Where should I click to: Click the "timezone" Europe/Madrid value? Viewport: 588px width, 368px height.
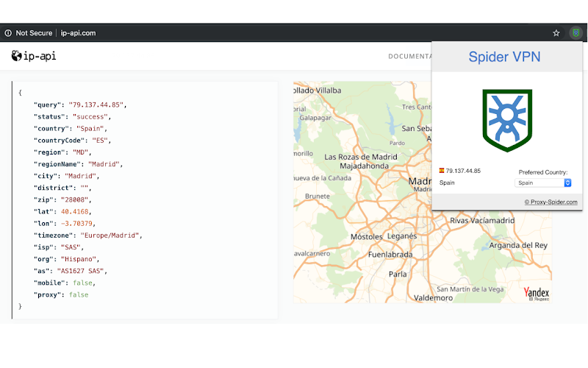(110, 236)
